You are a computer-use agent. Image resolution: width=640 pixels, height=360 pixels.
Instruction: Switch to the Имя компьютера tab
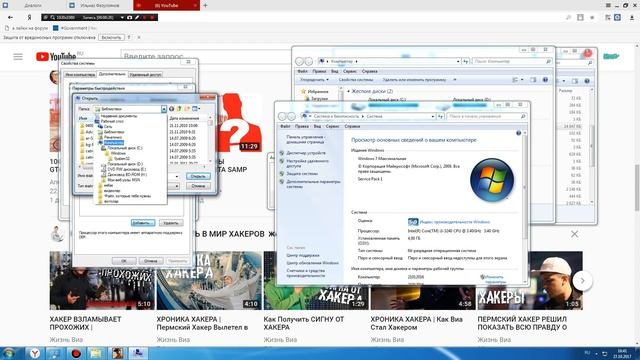(80, 75)
